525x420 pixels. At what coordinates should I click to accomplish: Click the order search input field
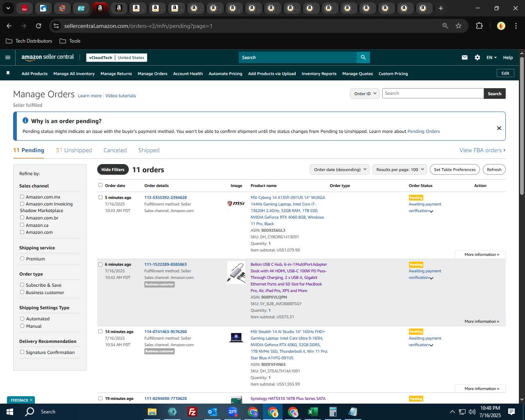(x=433, y=94)
